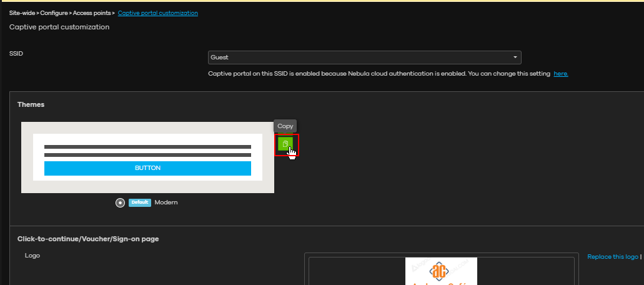Open the SSID Guest dropdown
The width and height of the screenshot is (644, 285).
[x=364, y=57]
